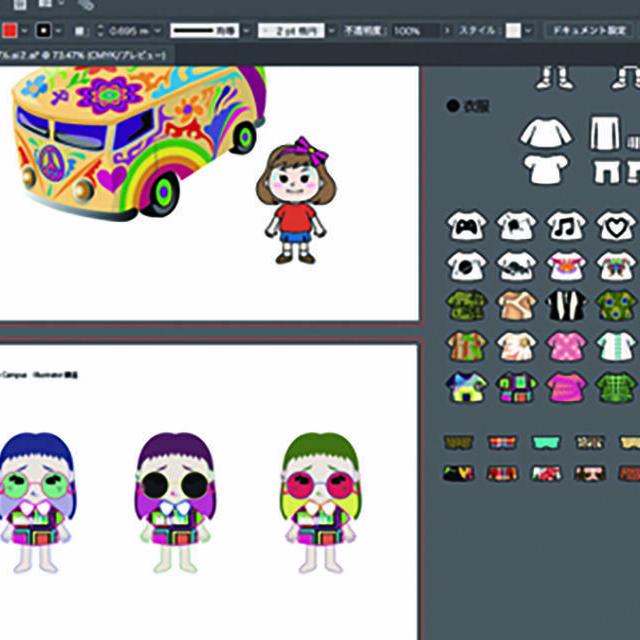Click the 100% opacity input field
This screenshot has width=640, height=640.
coord(416,31)
